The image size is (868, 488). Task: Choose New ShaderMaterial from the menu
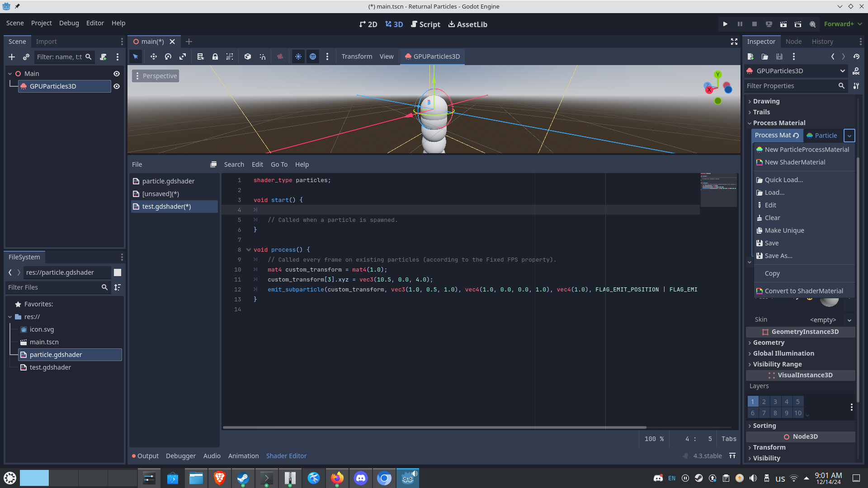coord(795,162)
